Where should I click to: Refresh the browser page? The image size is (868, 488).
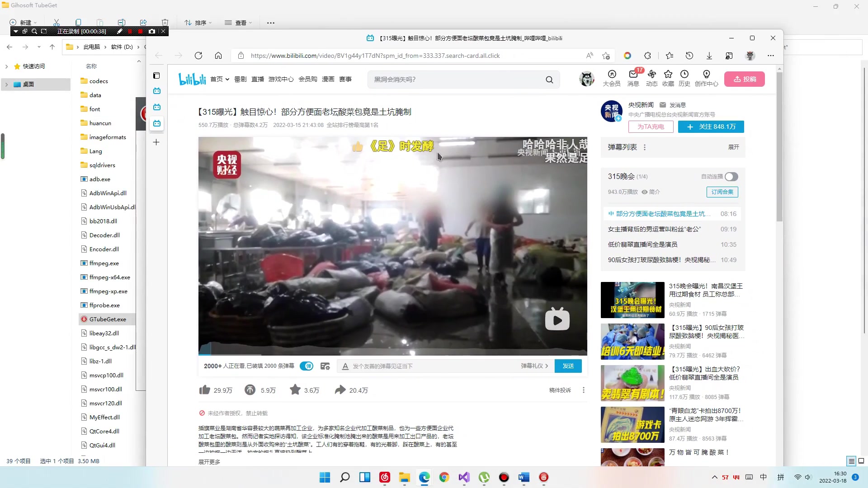click(198, 56)
